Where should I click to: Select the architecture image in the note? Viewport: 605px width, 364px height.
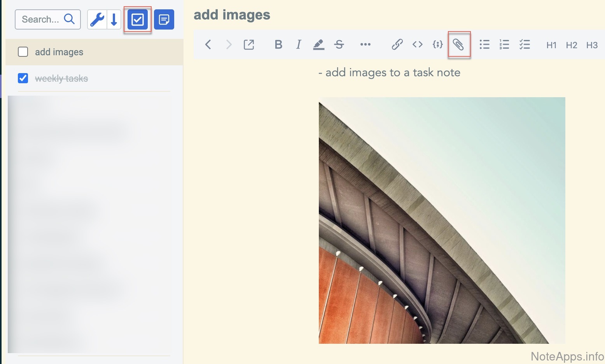[x=442, y=220]
